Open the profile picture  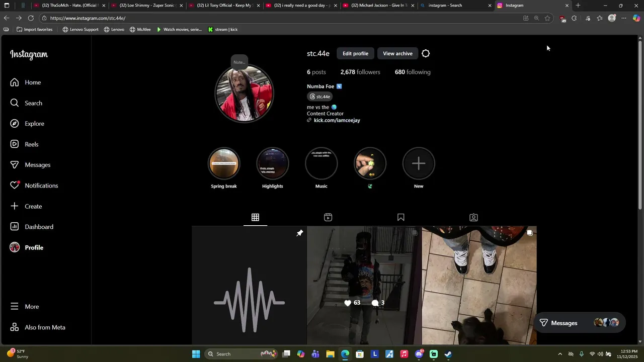pos(244,93)
